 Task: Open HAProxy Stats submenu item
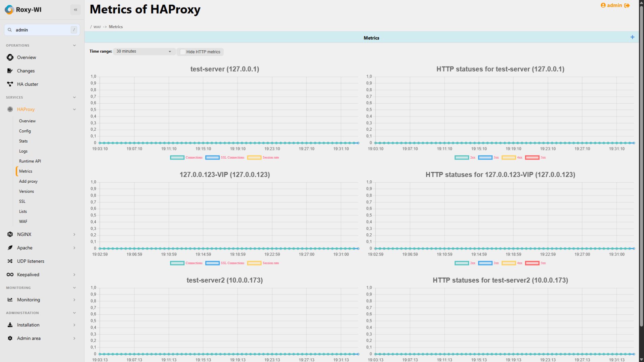tap(23, 141)
